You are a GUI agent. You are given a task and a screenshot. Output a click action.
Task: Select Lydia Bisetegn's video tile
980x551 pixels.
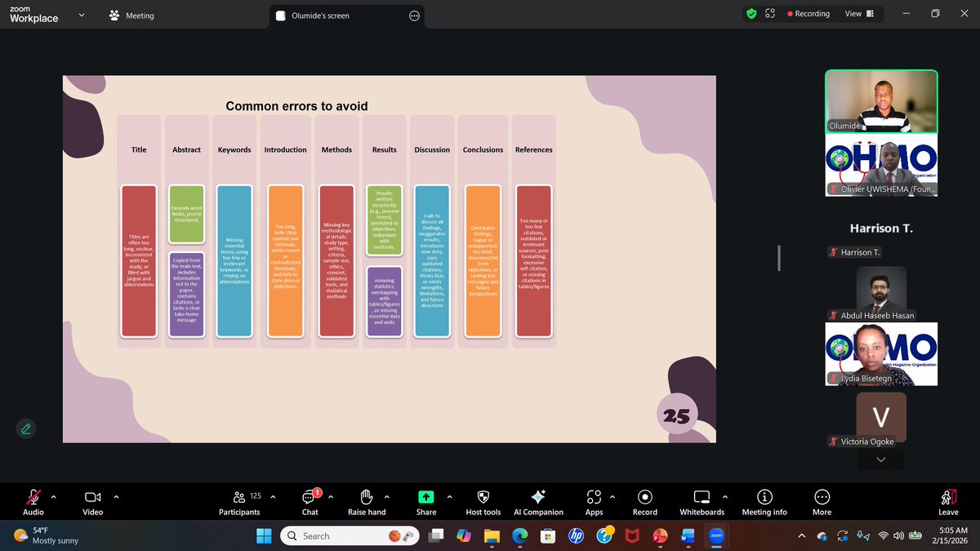coord(881,354)
